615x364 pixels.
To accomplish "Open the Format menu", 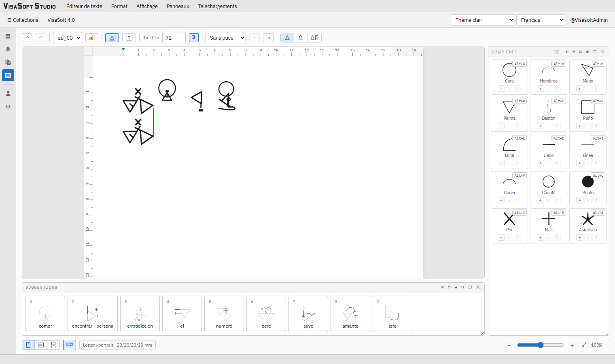I will click(x=119, y=6).
